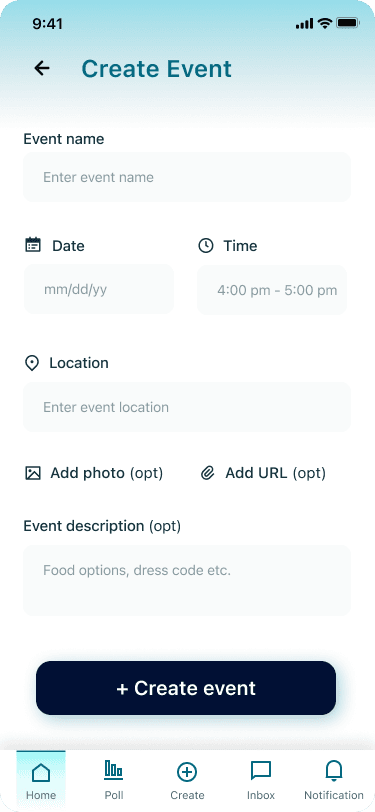Tap the Create plus-circle icon
The height and width of the screenshot is (812, 375).
[187, 772]
